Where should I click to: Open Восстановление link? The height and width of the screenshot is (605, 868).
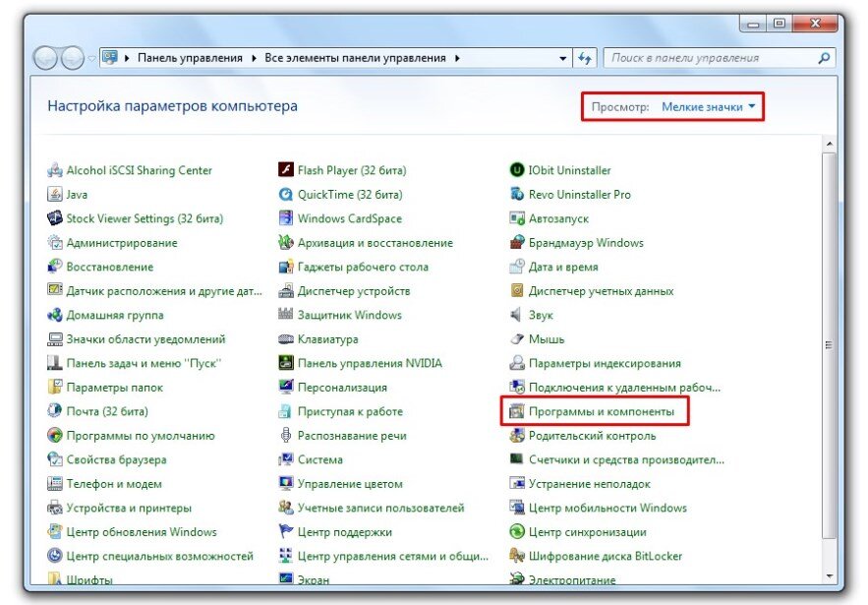pos(110,267)
